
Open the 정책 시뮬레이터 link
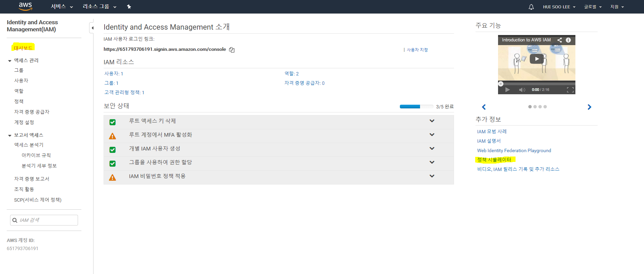494,160
